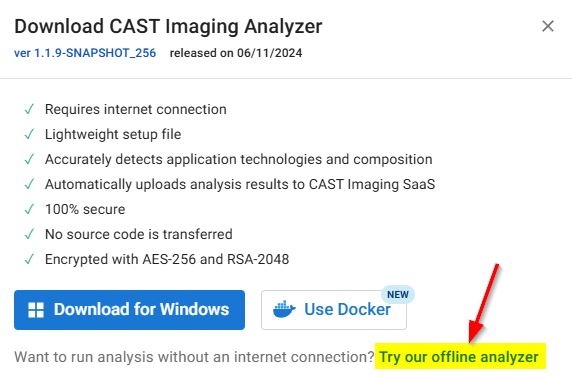572x378 pixels.
Task: Click the Windows logo icon
Action: (x=36, y=310)
